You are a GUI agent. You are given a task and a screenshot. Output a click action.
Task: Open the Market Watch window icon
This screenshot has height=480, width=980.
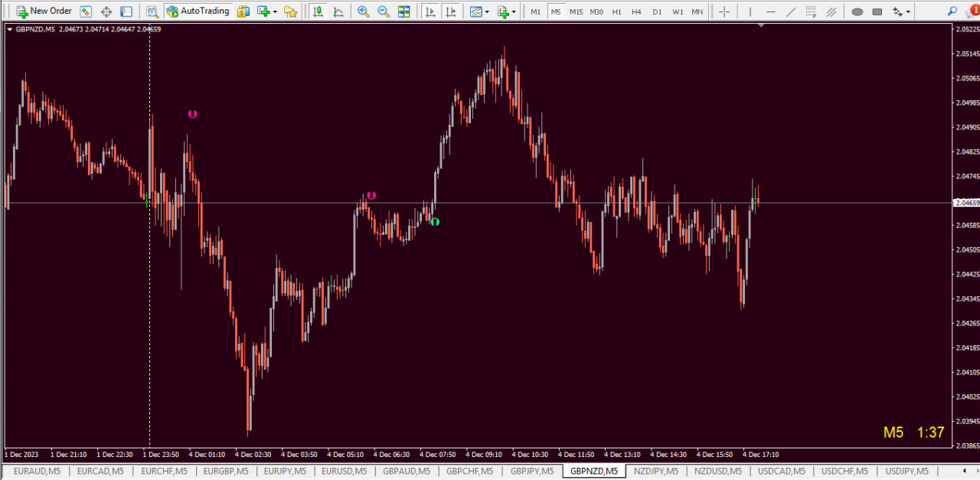(x=86, y=11)
